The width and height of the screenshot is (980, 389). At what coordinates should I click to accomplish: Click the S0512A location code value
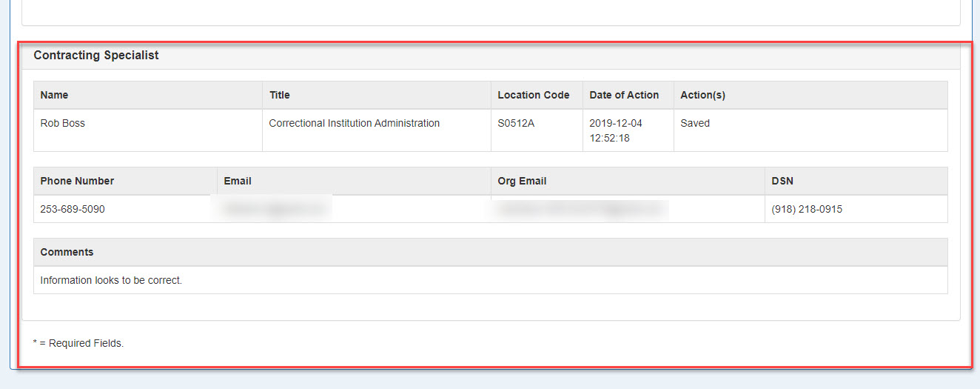516,124
